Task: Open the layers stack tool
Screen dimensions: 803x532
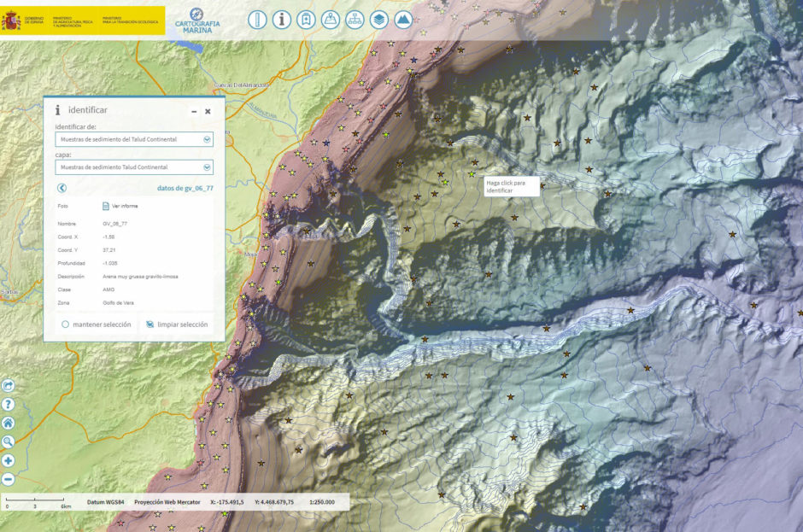Action: 379,20
